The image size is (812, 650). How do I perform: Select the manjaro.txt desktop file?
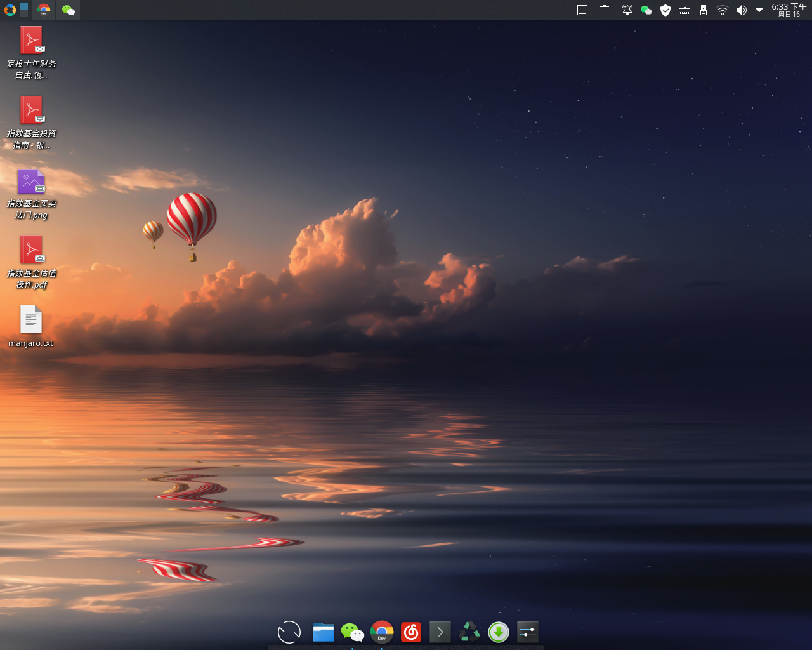[30, 327]
